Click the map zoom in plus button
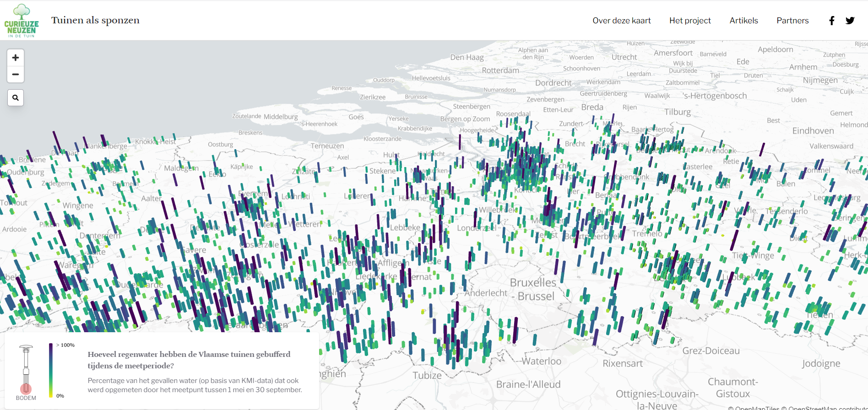Screen dimensions: 868x410 point(16,58)
